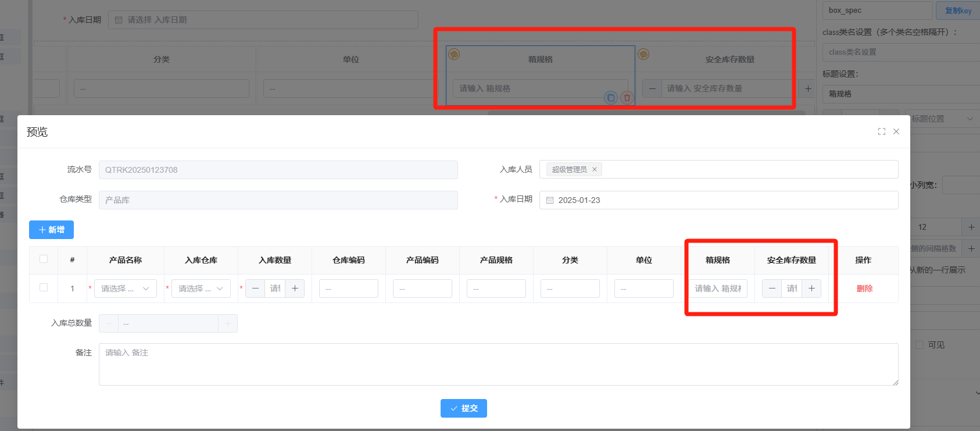Toggle the select-all checkbox in table header
This screenshot has height=431, width=980.
pos(44,259)
